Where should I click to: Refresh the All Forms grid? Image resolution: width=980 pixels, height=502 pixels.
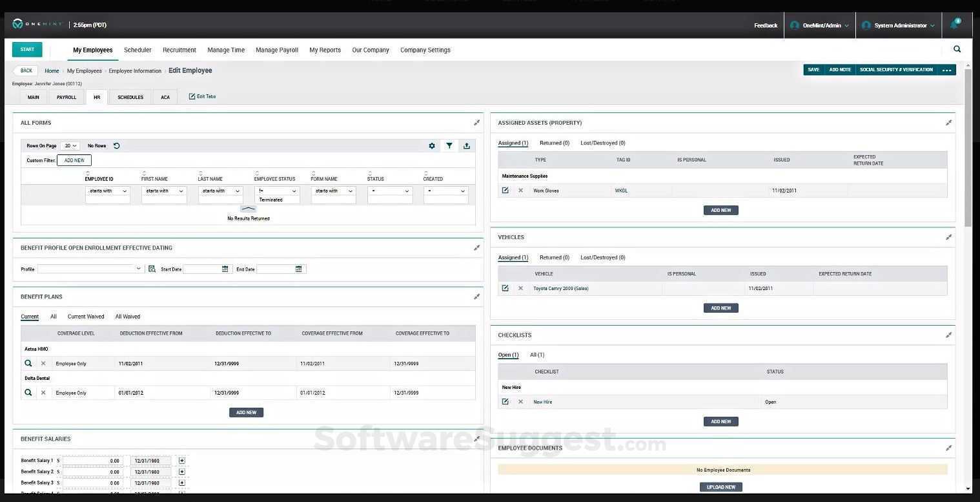click(x=117, y=146)
